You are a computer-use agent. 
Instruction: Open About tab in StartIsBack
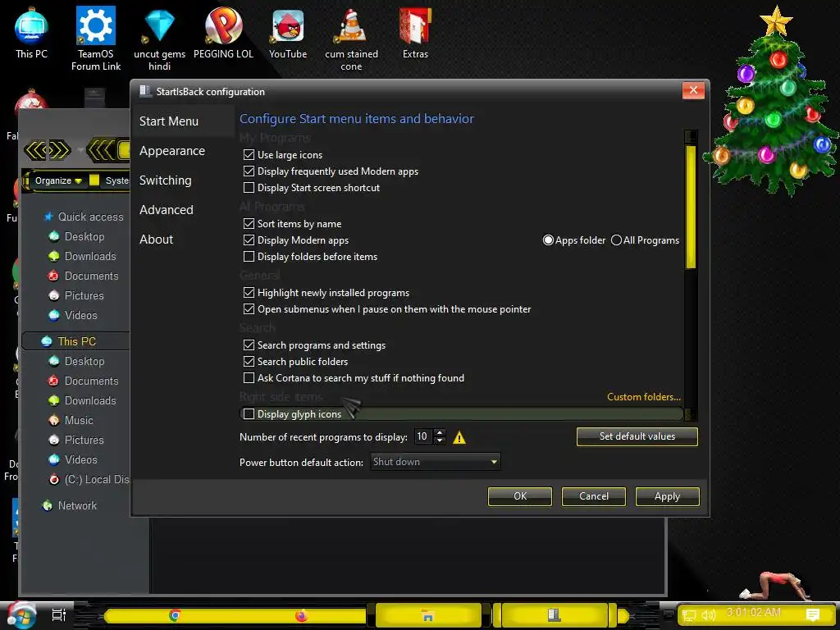tap(156, 240)
